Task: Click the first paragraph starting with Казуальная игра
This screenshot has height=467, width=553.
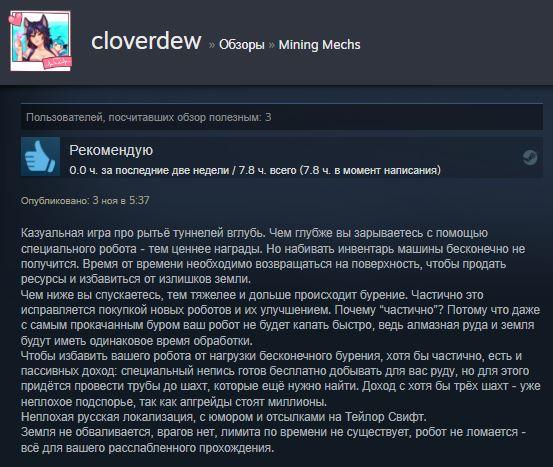Action: point(273,256)
